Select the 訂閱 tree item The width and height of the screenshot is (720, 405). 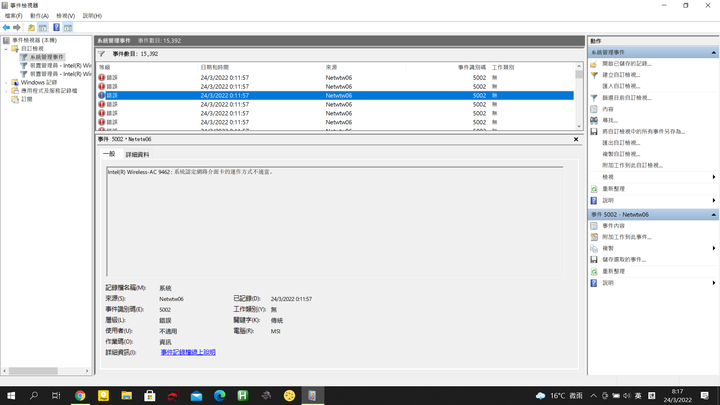pos(27,99)
